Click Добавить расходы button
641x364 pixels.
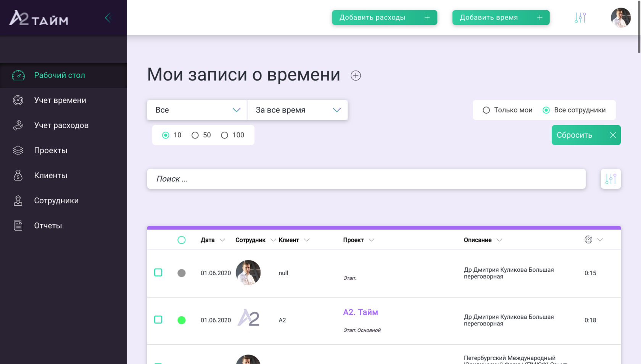(x=385, y=18)
